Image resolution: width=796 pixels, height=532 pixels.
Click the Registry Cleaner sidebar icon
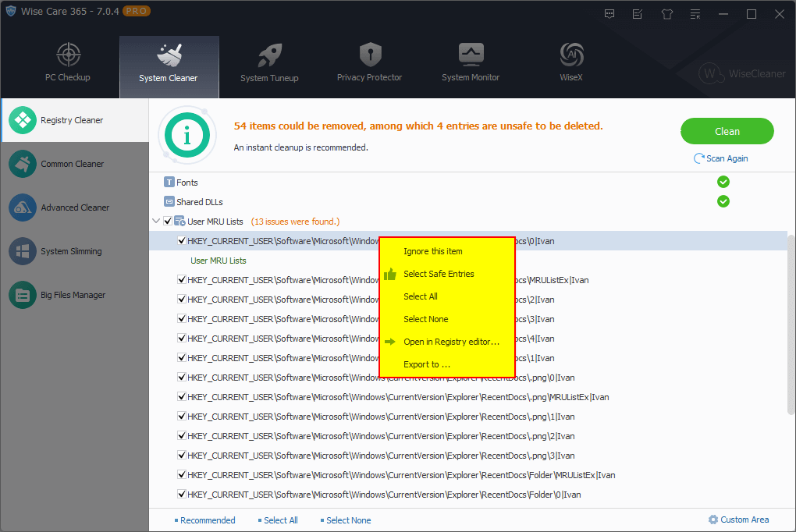tap(23, 120)
